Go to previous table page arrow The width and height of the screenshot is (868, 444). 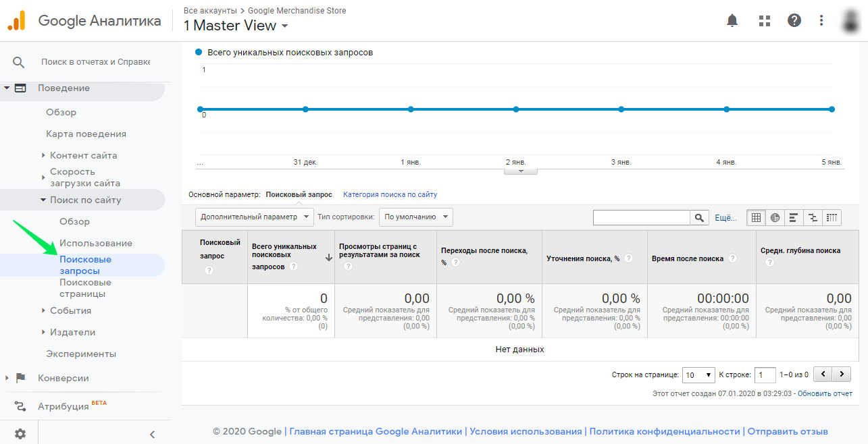(x=823, y=374)
